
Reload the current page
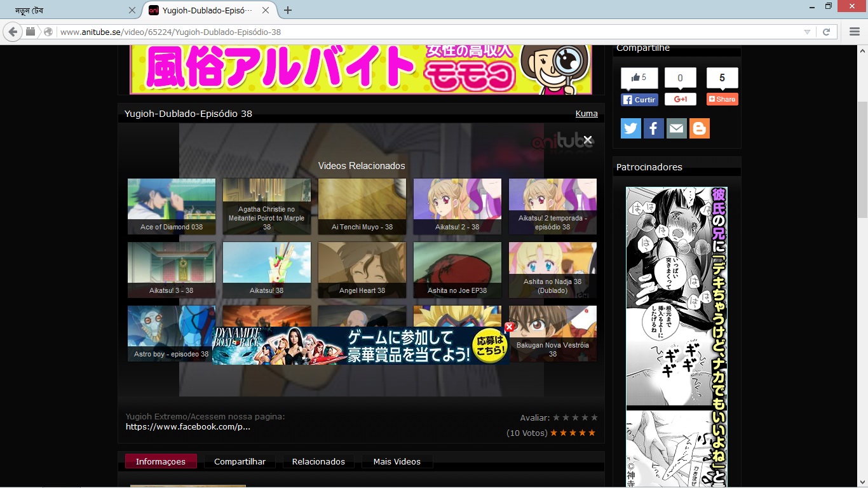[827, 32]
